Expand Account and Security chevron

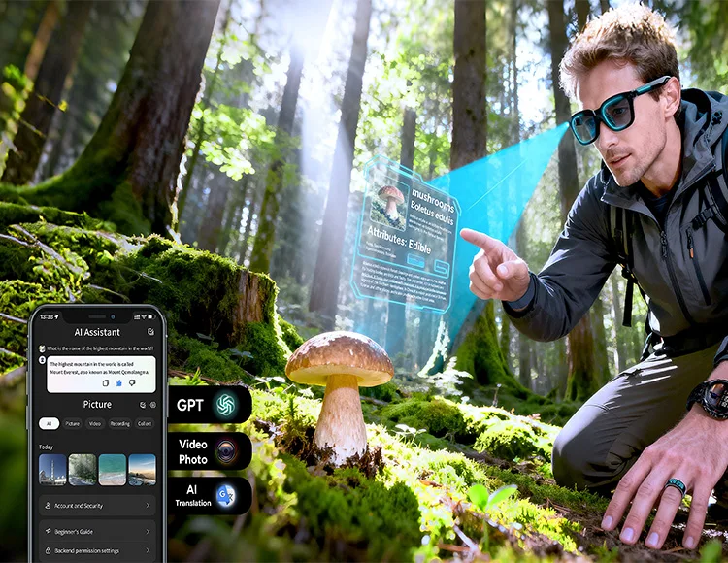[148, 506]
